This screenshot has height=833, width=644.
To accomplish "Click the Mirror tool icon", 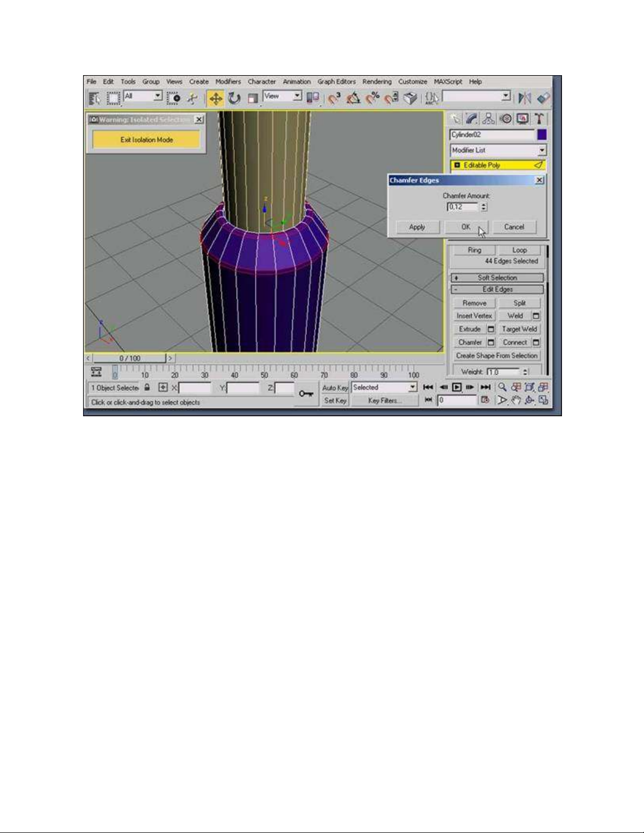I will 525,98.
